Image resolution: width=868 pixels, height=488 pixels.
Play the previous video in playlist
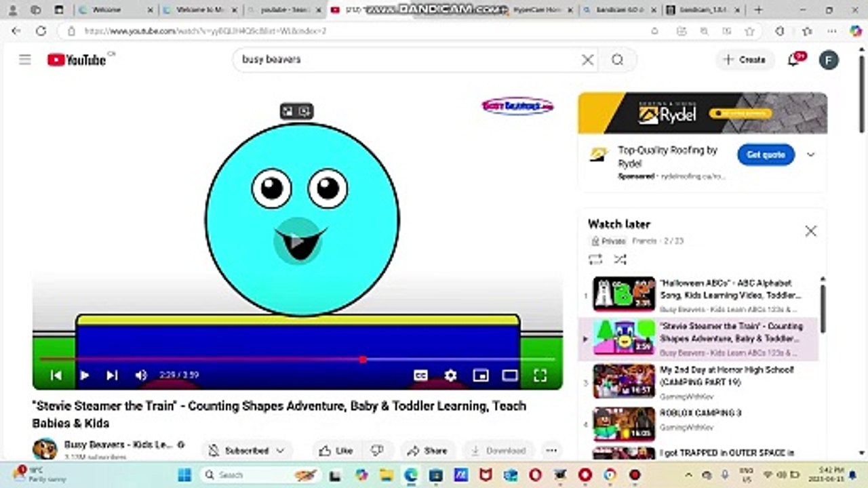tap(56, 375)
